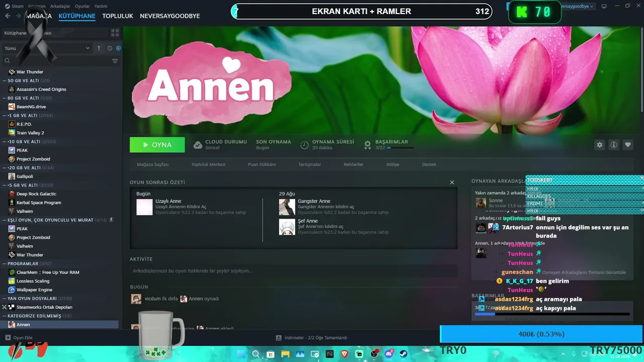
Task: Open the Assassin's Creed Origins game icon
Action: [x=12, y=89]
